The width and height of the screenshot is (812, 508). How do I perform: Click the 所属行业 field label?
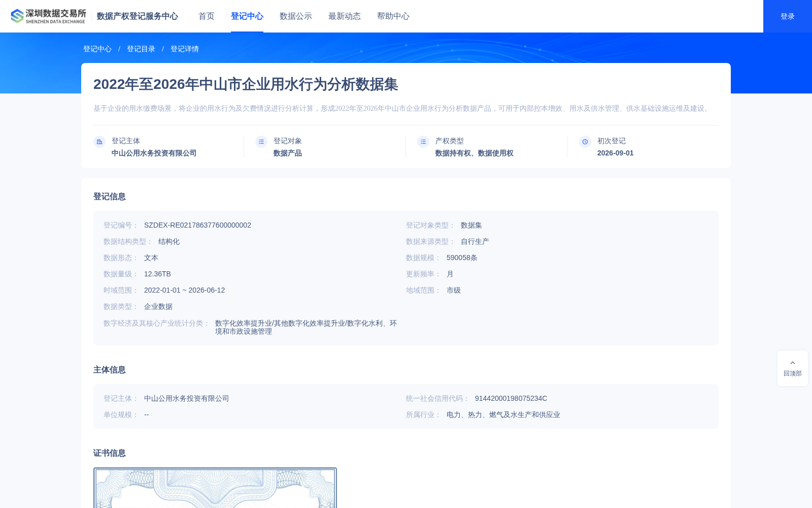pos(423,415)
